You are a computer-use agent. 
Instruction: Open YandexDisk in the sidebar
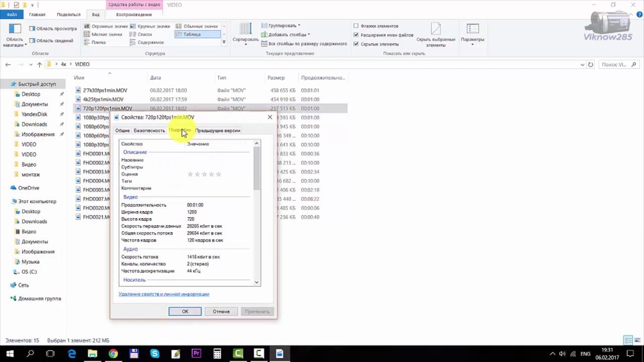34,114
